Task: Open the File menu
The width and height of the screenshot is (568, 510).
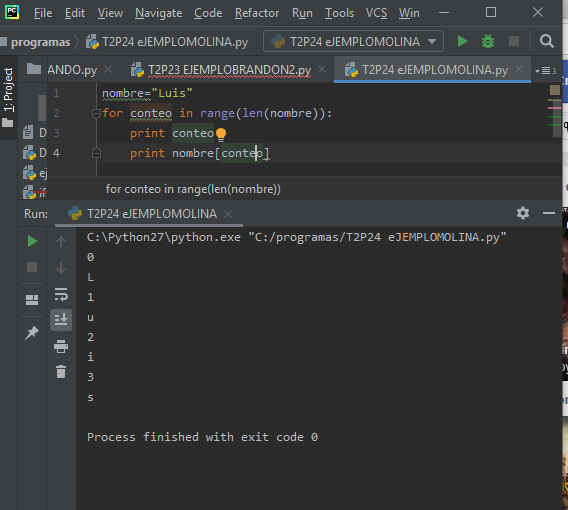Action: [43, 13]
